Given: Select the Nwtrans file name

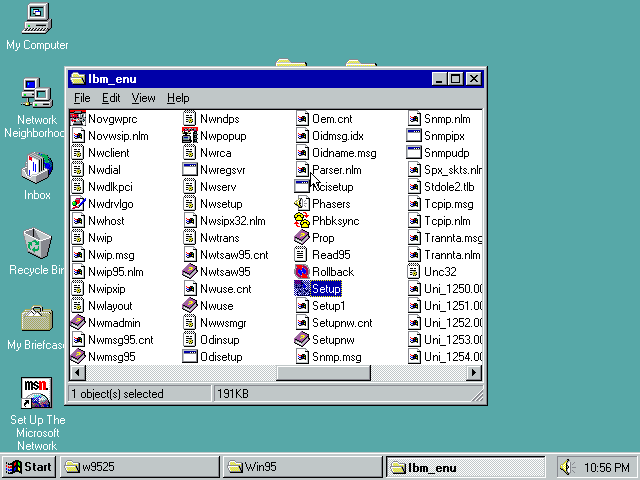Looking at the screenshot, I should [220, 238].
